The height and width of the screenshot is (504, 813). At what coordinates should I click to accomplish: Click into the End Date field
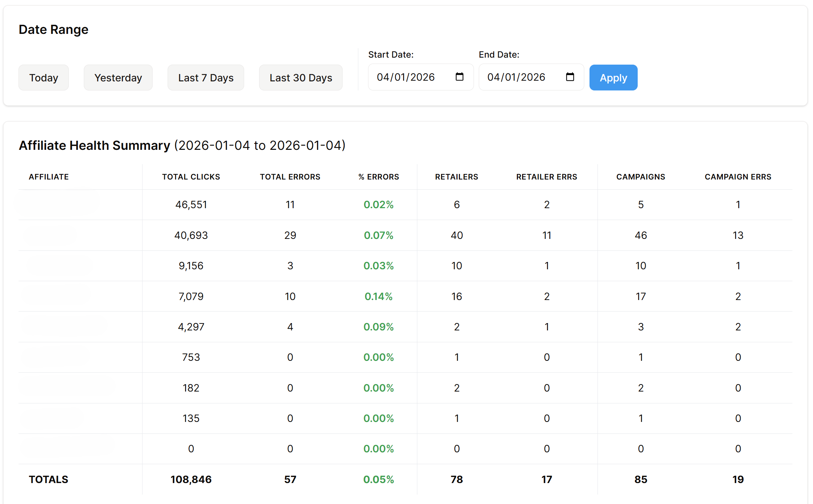click(516, 77)
